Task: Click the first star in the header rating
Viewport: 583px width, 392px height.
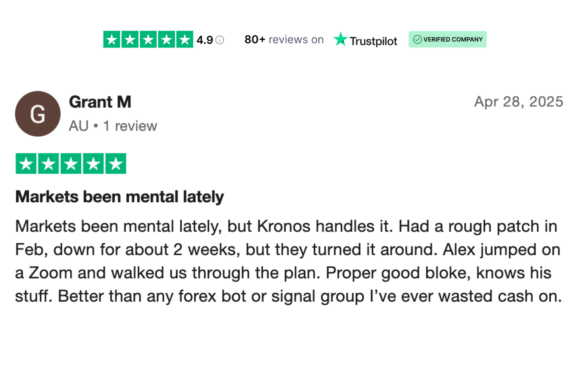Action: tap(112, 40)
